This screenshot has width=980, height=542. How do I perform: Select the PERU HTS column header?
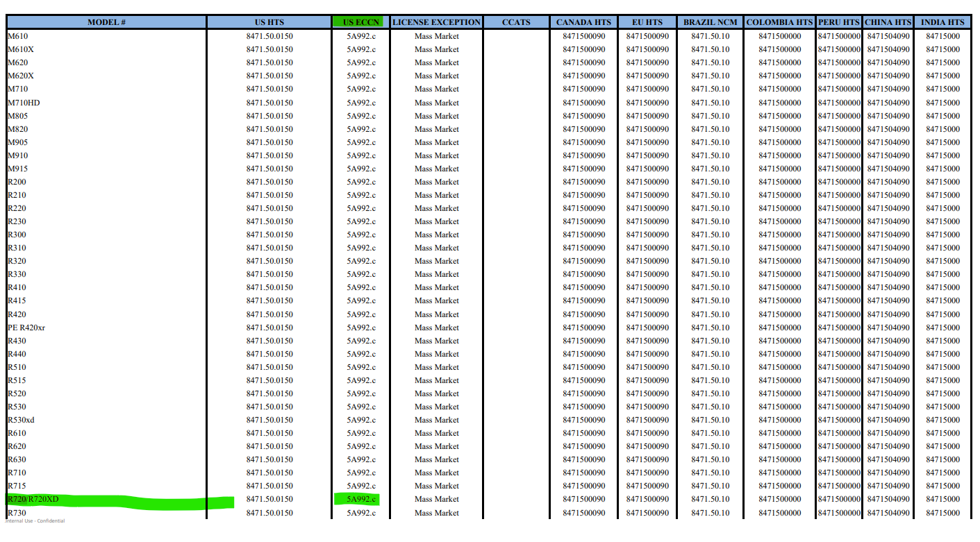839,22
